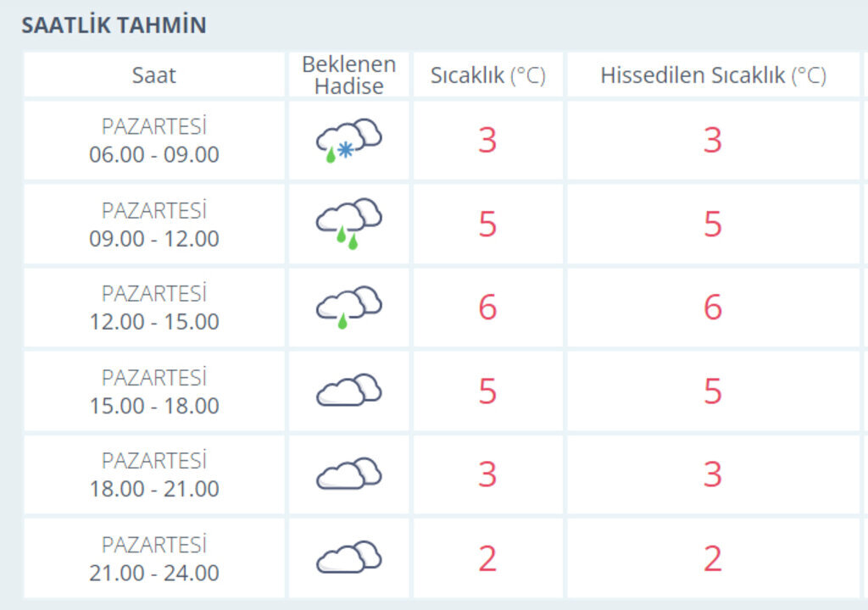Select the Pazartesi 21.00 - 24.00 time cell
The height and width of the screenshot is (610, 868).
[x=154, y=558]
